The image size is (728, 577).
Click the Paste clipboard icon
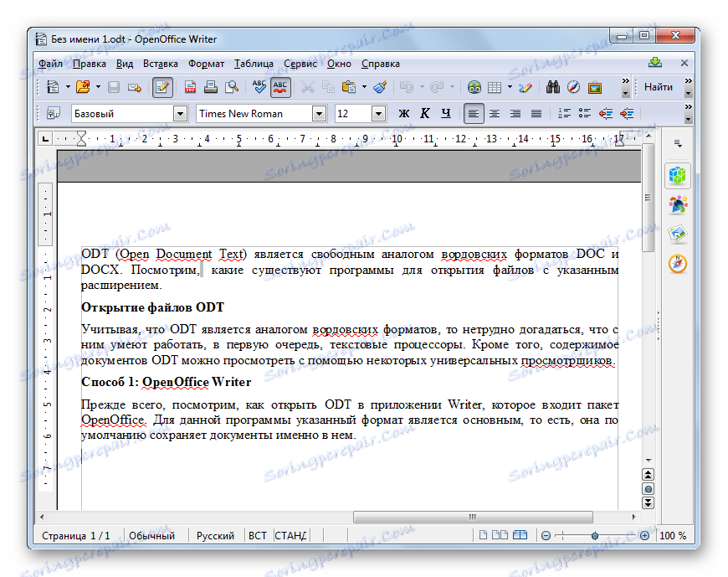(349, 87)
